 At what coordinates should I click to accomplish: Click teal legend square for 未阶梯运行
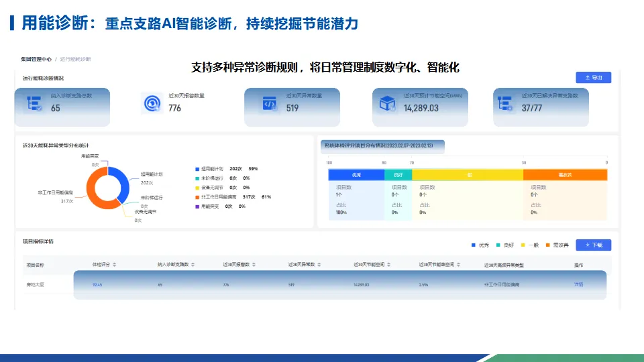(x=197, y=178)
